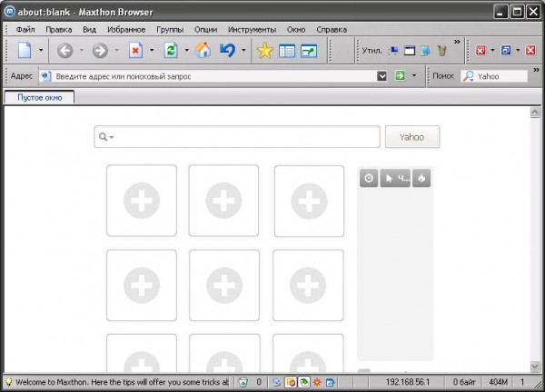Expand the Утил. toolbar overflow chevron

pyautogui.click(x=457, y=42)
